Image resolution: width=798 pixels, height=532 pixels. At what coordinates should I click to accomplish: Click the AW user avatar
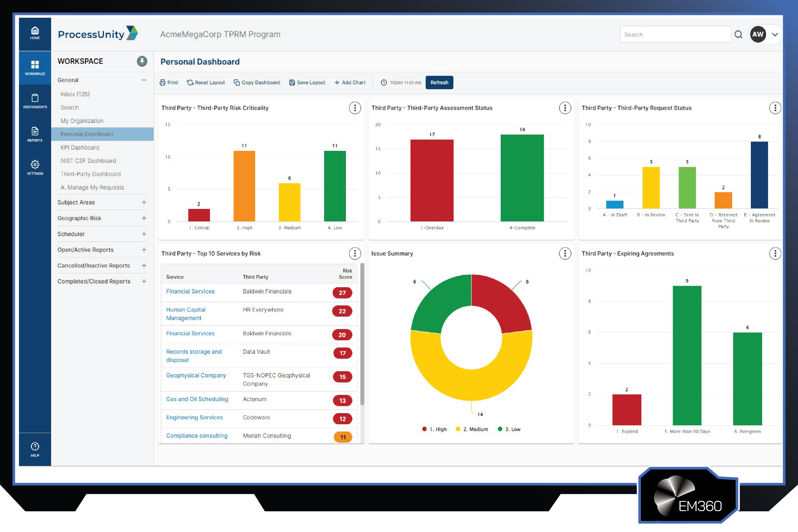pos(758,34)
